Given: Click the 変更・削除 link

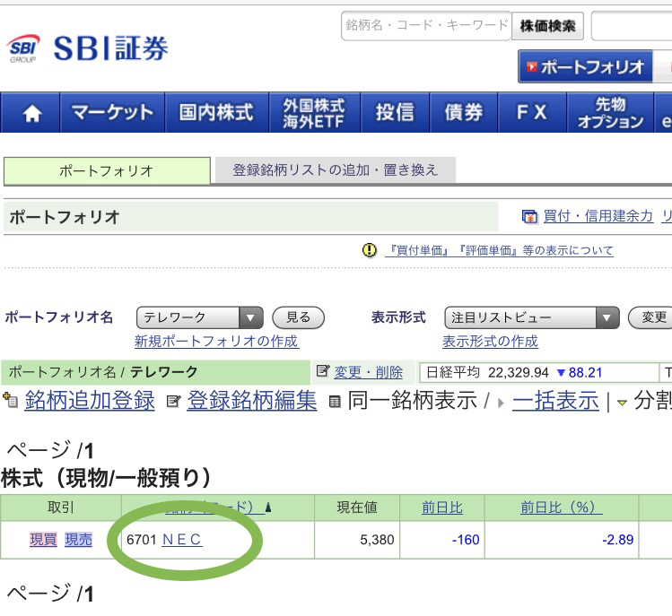Looking at the screenshot, I should (x=368, y=372).
